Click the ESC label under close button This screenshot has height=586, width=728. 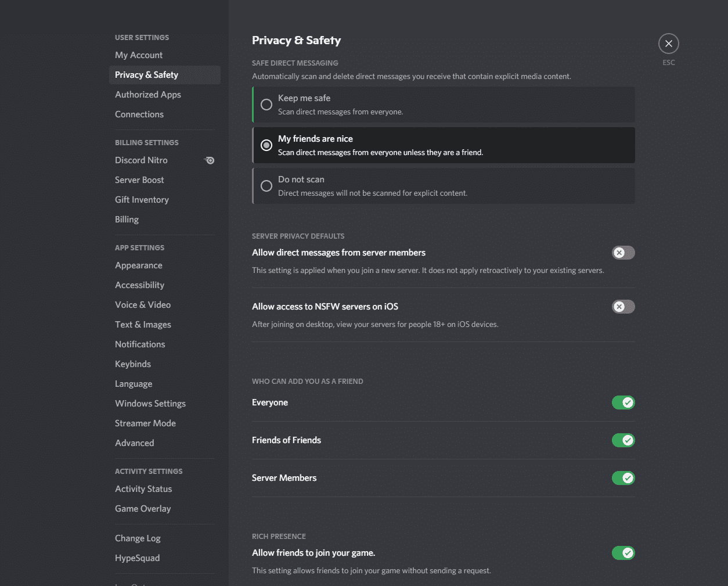click(669, 63)
